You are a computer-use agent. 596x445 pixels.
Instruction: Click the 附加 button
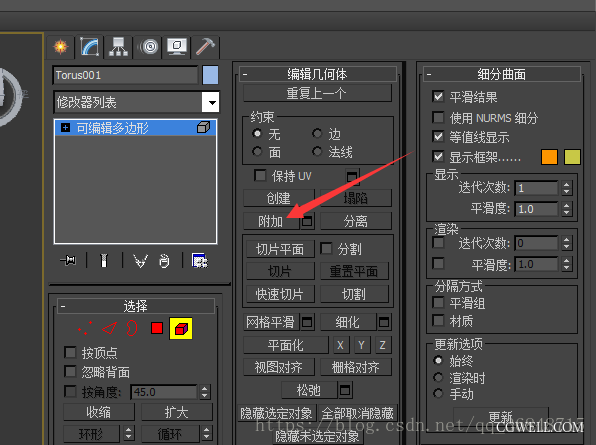(271, 221)
